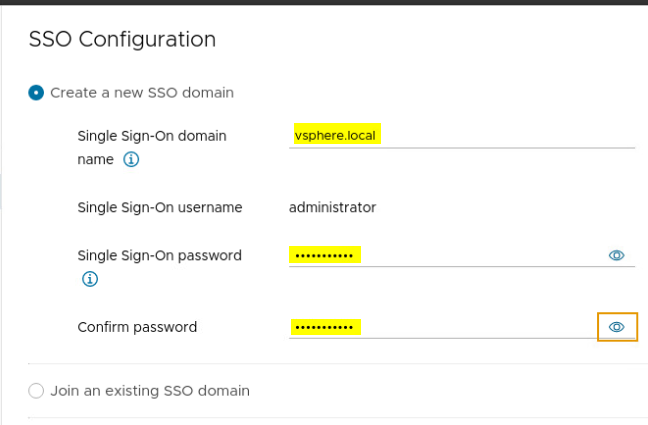Click the "Single Sign-On password" label

pyautogui.click(x=159, y=255)
